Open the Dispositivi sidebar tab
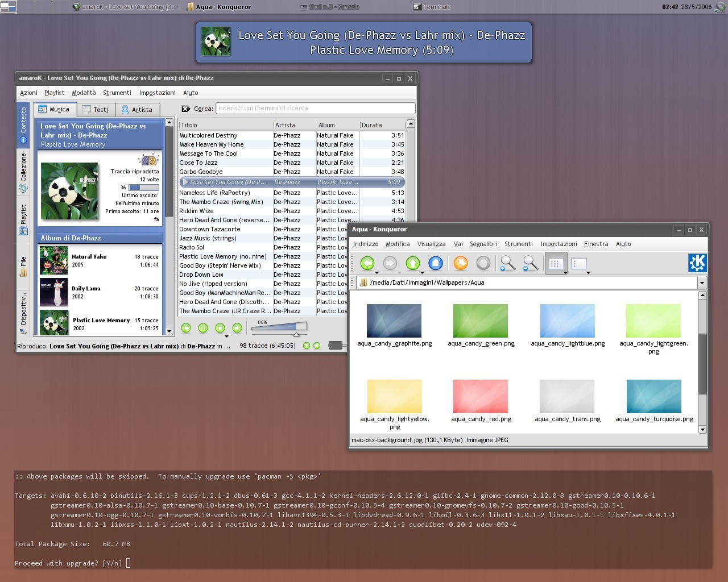The height and width of the screenshot is (582, 728). pos(23,313)
